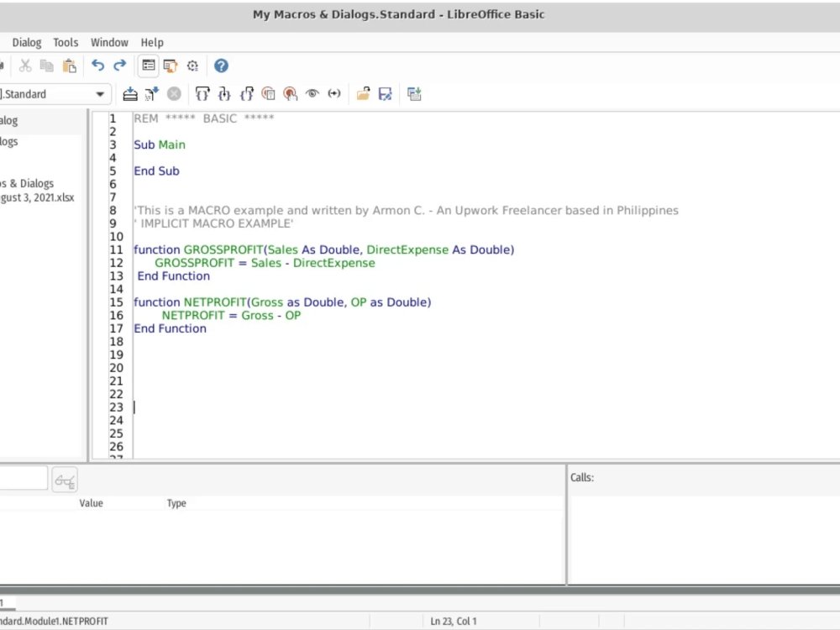Viewport: 840px width, 630px height.
Task: Click the Cut icon in the toolbar
Action: pos(24,66)
